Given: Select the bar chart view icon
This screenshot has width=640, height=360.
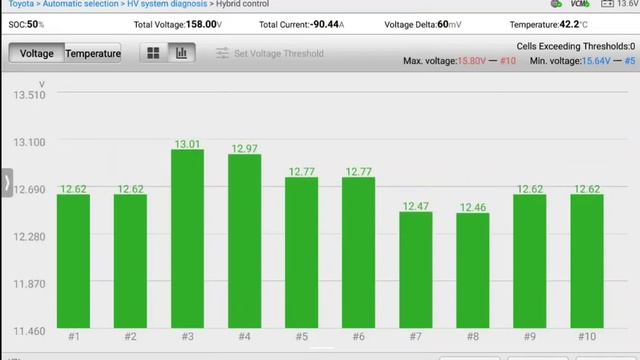Looking at the screenshot, I should point(181,53).
